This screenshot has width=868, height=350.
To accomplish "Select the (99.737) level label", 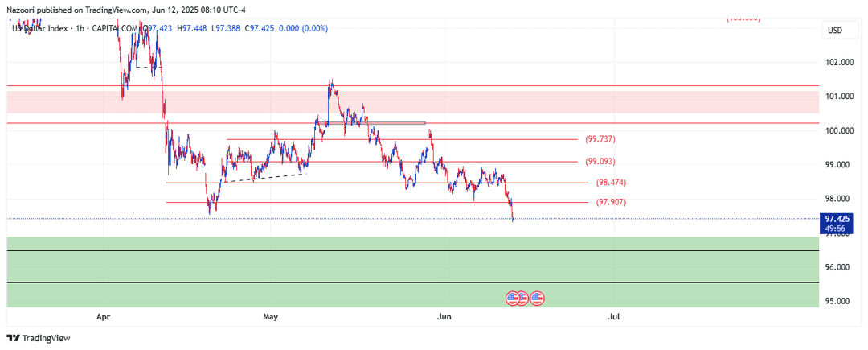I will coord(600,139).
